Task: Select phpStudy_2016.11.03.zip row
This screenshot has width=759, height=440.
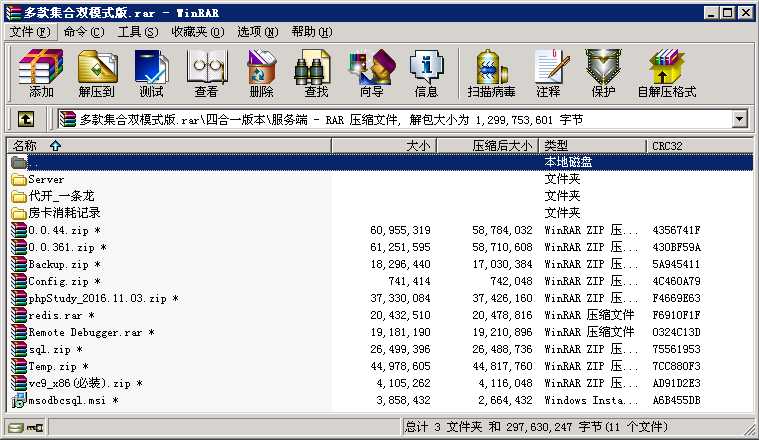Action: click(x=380, y=298)
